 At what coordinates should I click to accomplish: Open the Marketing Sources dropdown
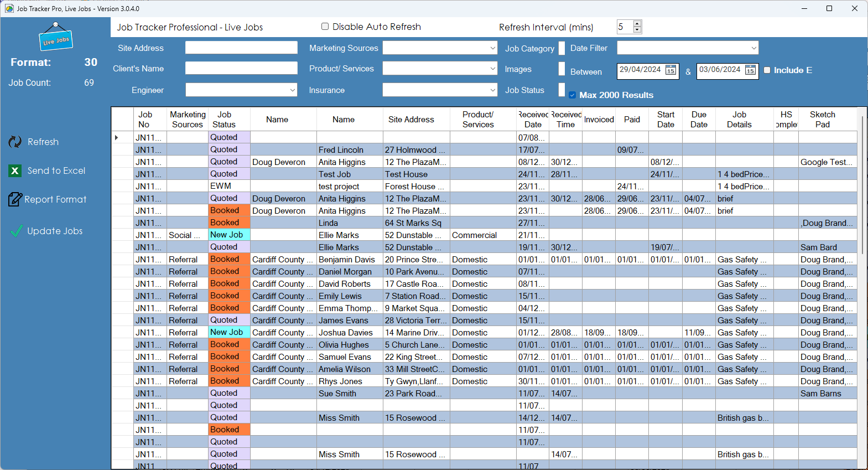tap(492, 48)
